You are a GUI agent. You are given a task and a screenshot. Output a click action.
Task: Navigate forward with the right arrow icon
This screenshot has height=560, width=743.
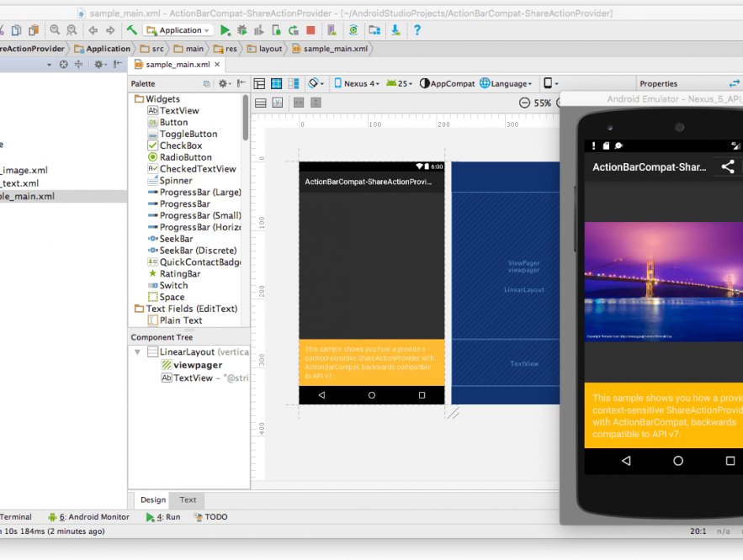(x=110, y=30)
